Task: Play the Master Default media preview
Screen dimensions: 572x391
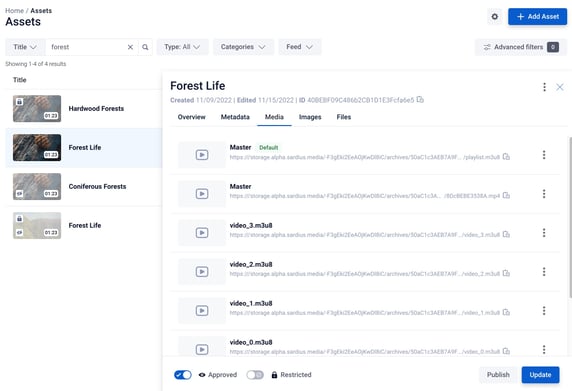Action: 202,155
